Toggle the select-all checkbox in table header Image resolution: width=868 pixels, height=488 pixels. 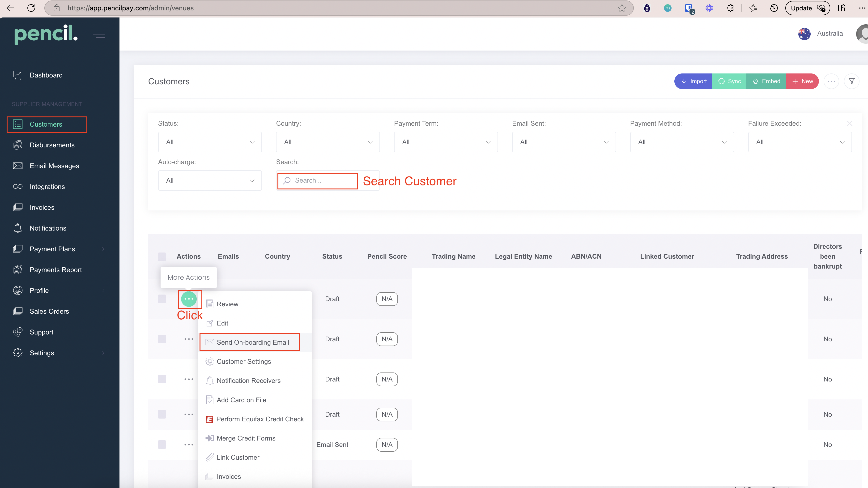pos(162,257)
